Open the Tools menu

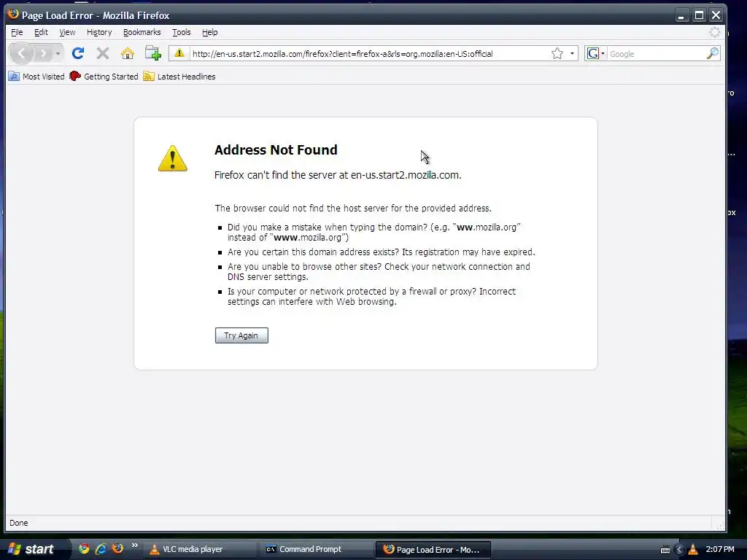pyautogui.click(x=182, y=32)
